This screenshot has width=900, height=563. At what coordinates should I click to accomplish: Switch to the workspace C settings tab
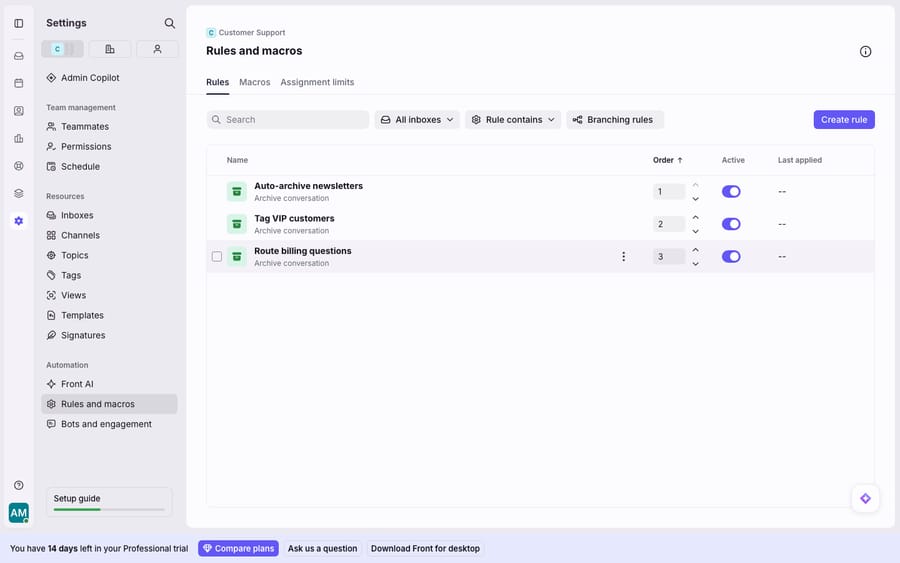coord(62,49)
